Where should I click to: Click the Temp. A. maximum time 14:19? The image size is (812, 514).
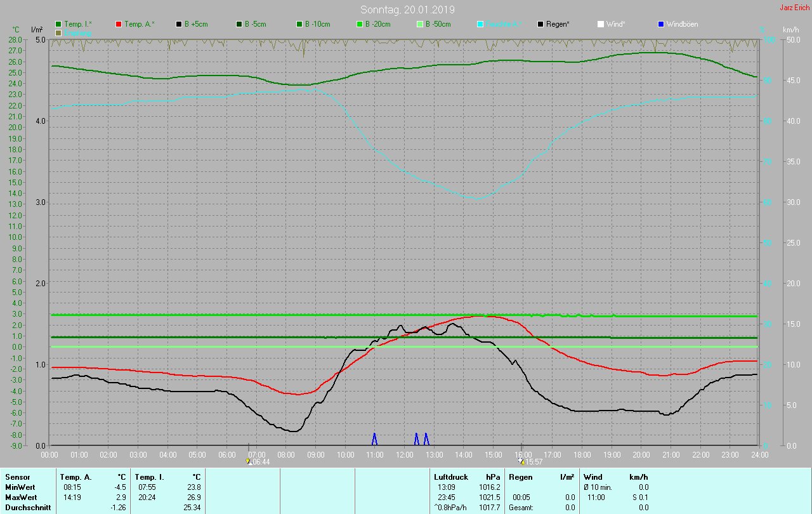coord(72,498)
